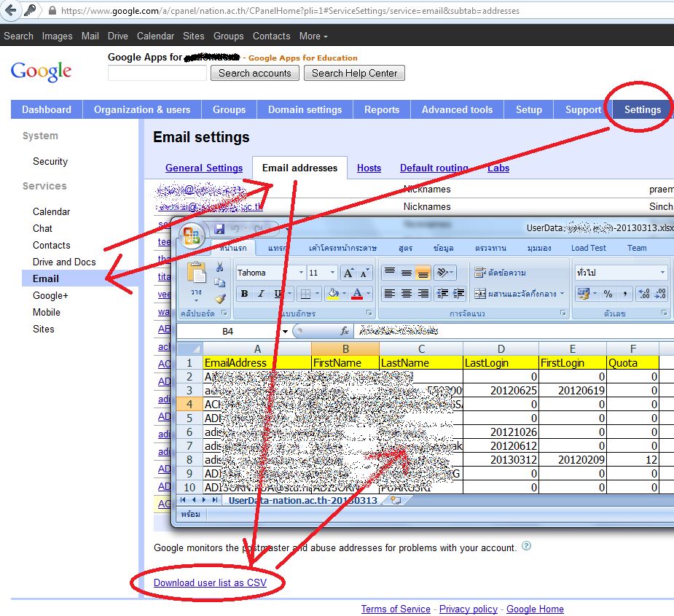Open the Domain settings navigation tab
The image size is (674, 616).
[305, 109]
